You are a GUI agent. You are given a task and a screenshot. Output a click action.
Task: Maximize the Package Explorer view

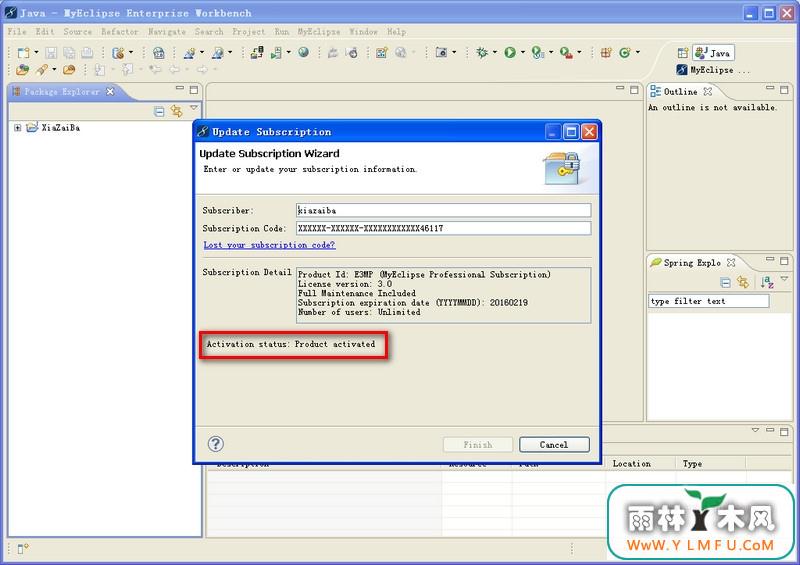(x=194, y=90)
